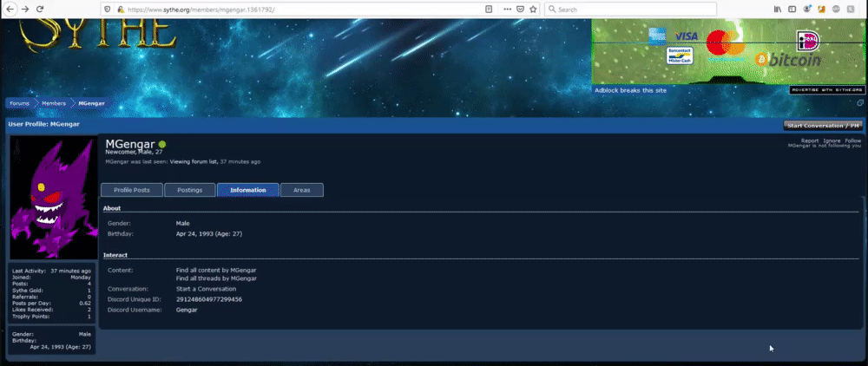Click the Ignore link

(832, 141)
